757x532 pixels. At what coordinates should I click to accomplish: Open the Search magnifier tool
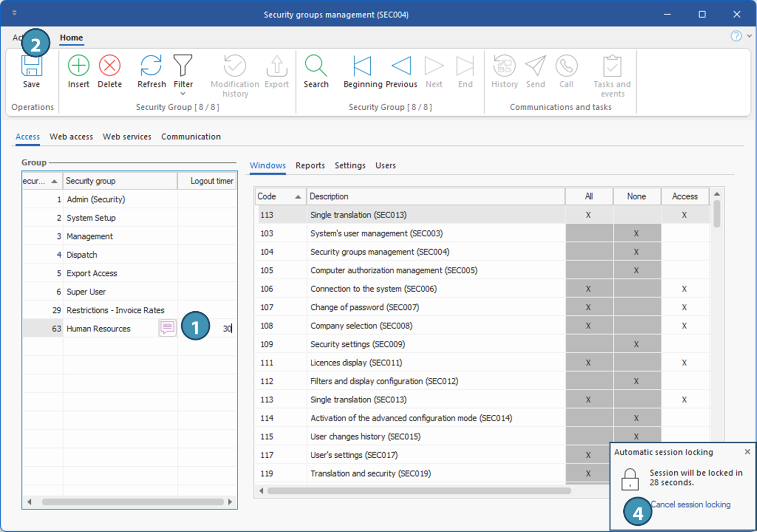(x=316, y=66)
